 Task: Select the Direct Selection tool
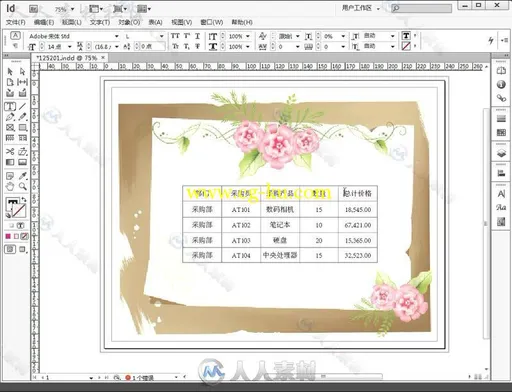point(22,71)
